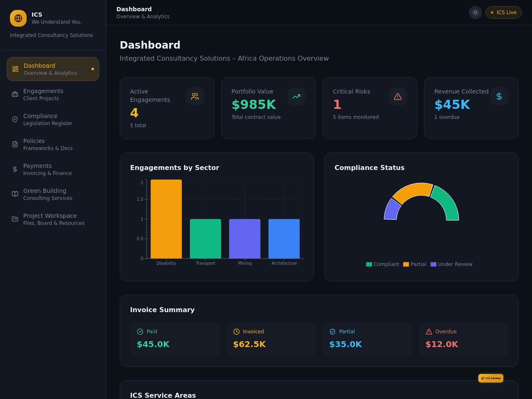This screenshot has width=532, height=399.
Task: Click the Compliance shield icon
Action: pos(15,119)
